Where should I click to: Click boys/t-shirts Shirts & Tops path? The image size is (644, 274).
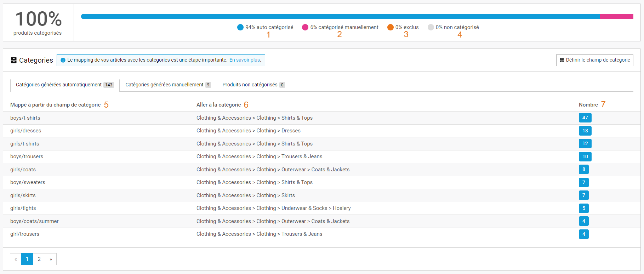pyautogui.click(x=255, y=118)
